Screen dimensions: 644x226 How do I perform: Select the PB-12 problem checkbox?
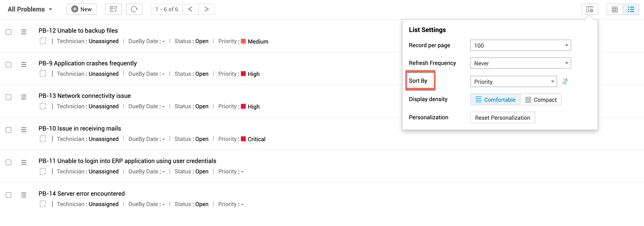click(x=8, y=32)
